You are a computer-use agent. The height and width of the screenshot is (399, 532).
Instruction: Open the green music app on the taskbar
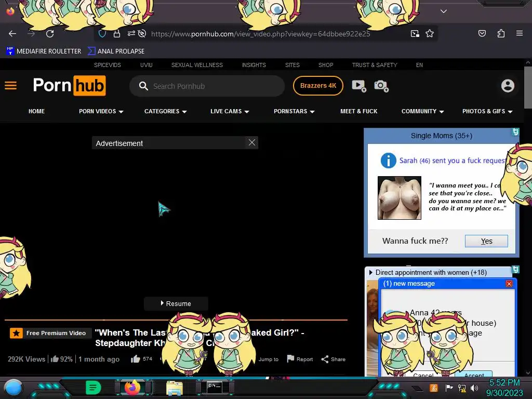click(94, 388)
